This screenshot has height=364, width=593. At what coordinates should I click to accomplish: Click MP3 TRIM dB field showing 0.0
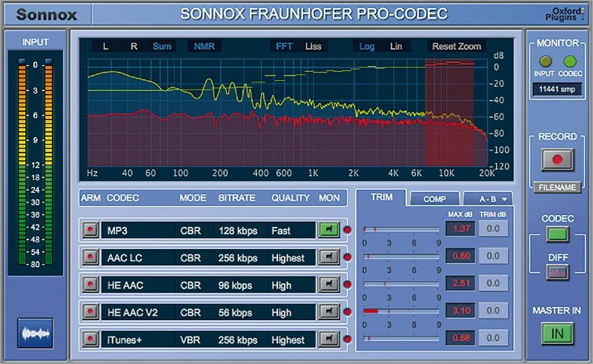(x=493, y=228)
